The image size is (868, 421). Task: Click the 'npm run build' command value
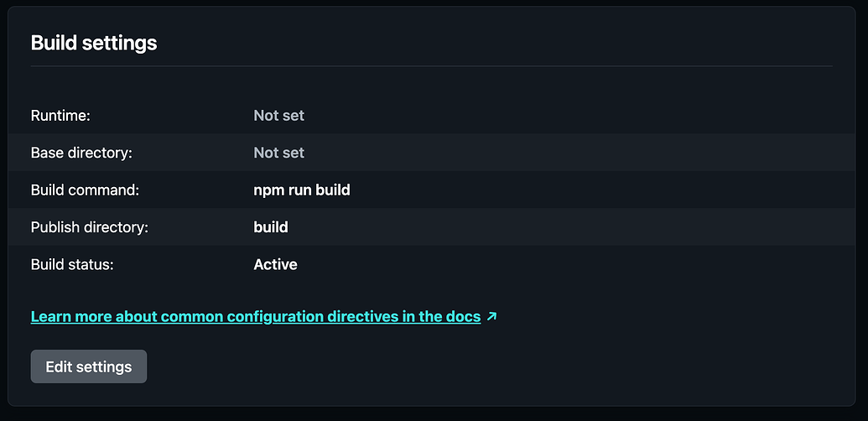click(x=302, y=190)
